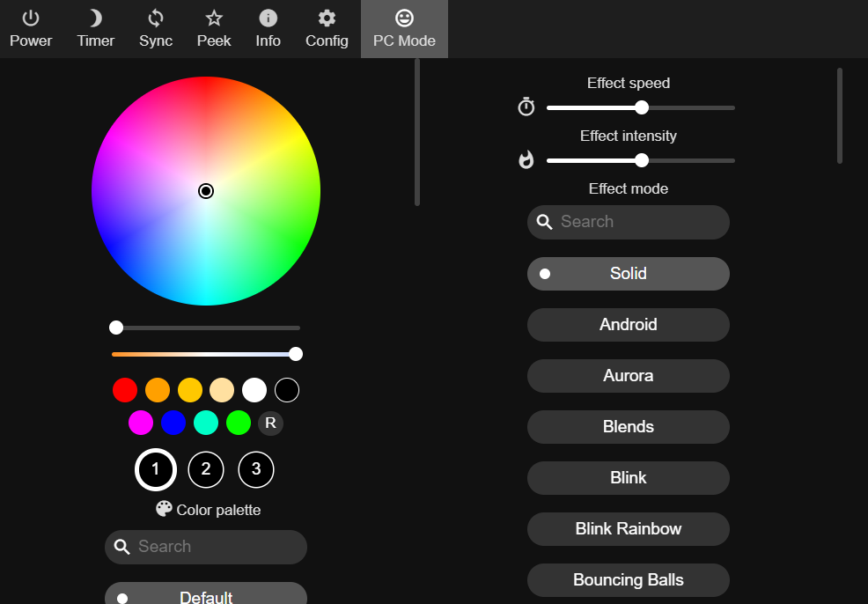Pick the turquoise quick color swatch
This screenshot has width=868, height=604.
click(206, 423)
